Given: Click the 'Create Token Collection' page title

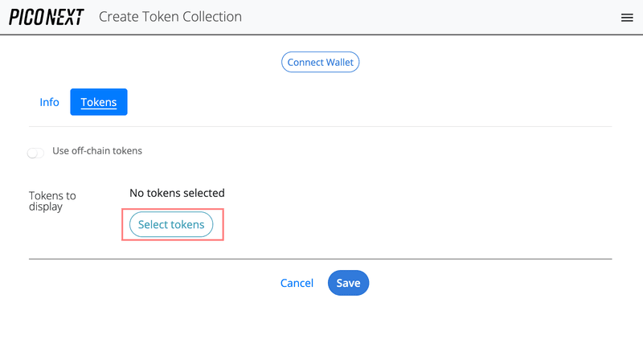Looking at the screenshot, I should [170, 17].
